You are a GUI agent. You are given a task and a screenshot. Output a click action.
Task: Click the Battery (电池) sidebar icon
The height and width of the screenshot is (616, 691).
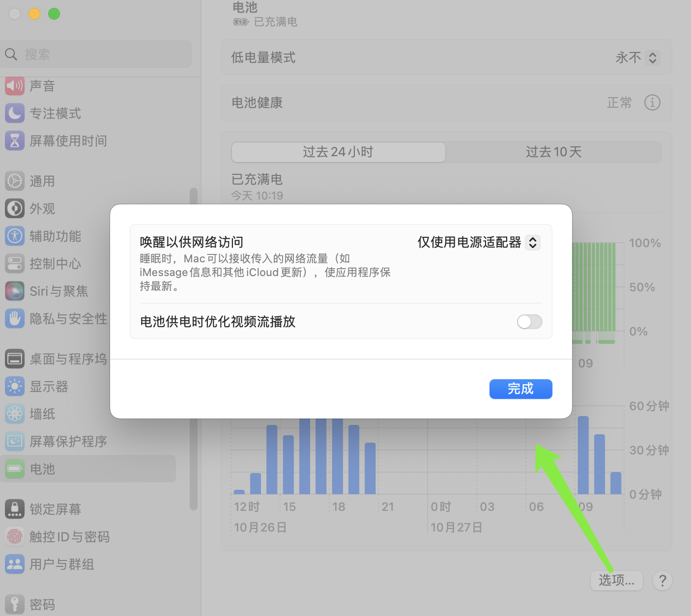15,469
